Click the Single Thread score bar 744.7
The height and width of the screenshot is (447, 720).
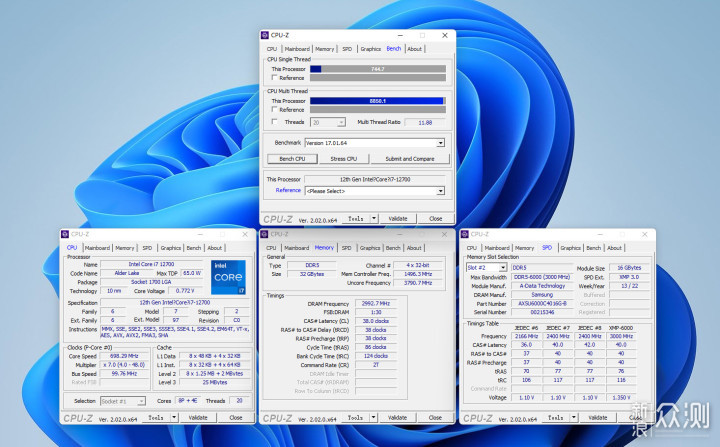tap(378, 69)
